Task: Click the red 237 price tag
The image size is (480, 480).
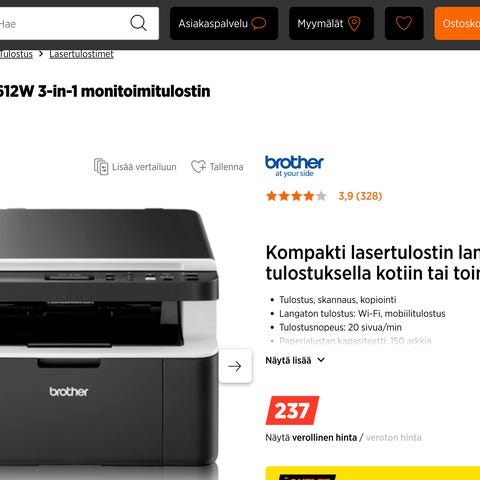Action: [x=292, y=410]
